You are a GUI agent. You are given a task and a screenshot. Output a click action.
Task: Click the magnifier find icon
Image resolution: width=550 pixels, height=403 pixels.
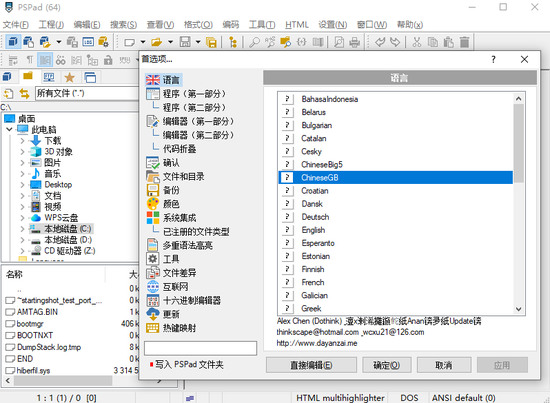(254, 42)
